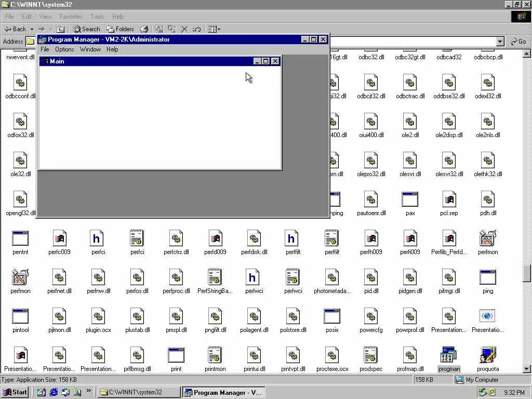Select the perfh009 file icon
The height and width of the screenshot is (399, 532).
pos(371,238)
